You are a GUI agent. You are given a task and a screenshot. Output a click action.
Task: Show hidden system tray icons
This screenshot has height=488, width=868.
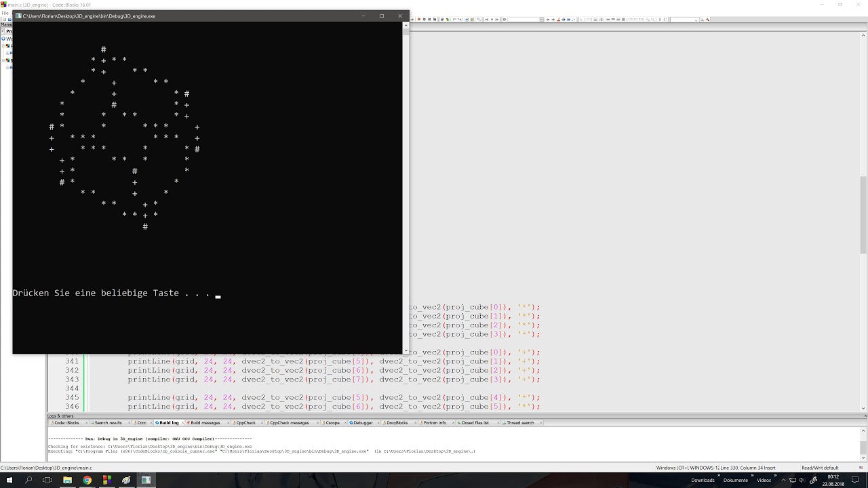pyautogui.click(x=784, y=480)
